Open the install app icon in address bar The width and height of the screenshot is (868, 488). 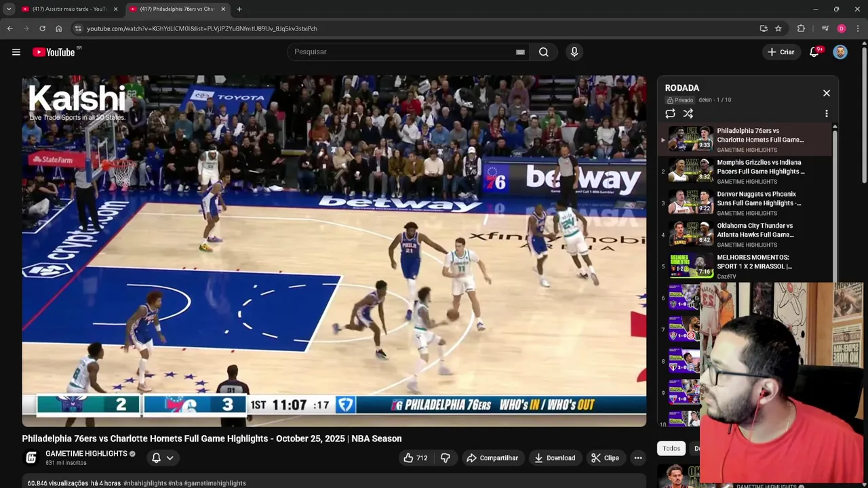tap(764, 28)
